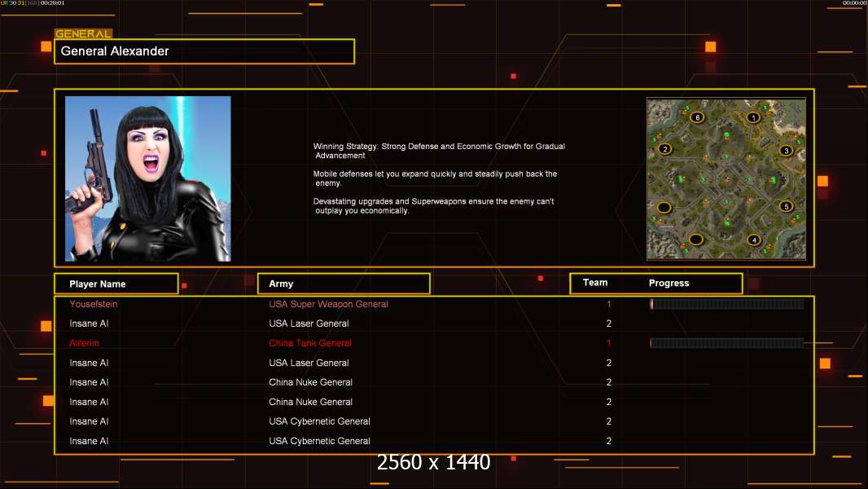Viewport: 868px width, 489px height.
Task: Pick start position 2 on the minimap
Action: [x=664, y=149]
